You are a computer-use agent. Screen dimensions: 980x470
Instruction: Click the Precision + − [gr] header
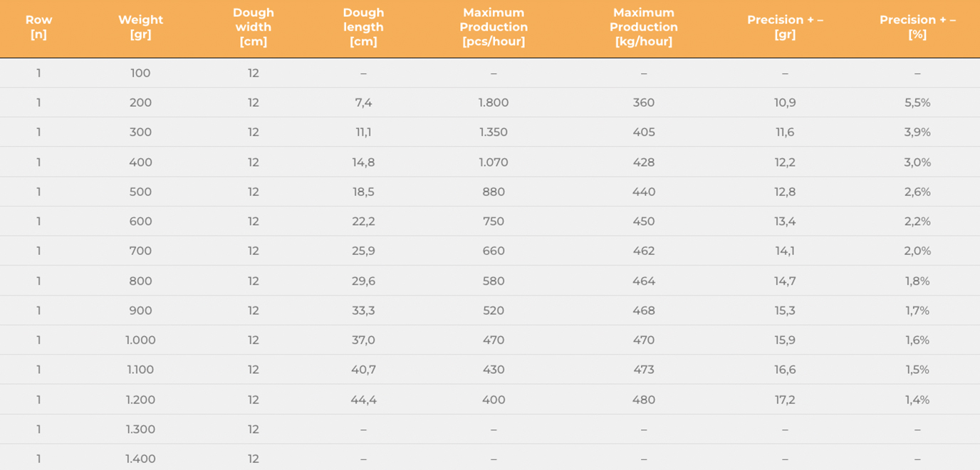[785, 27]
